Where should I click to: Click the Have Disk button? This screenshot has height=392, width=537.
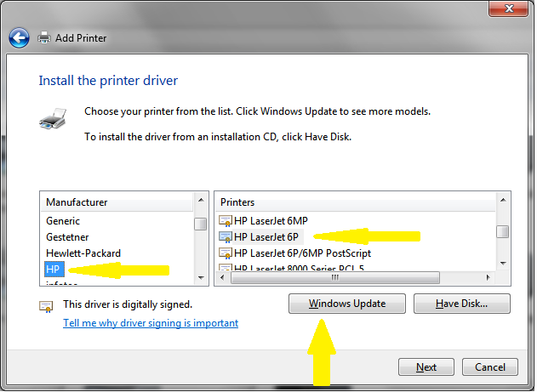point(462,304)
